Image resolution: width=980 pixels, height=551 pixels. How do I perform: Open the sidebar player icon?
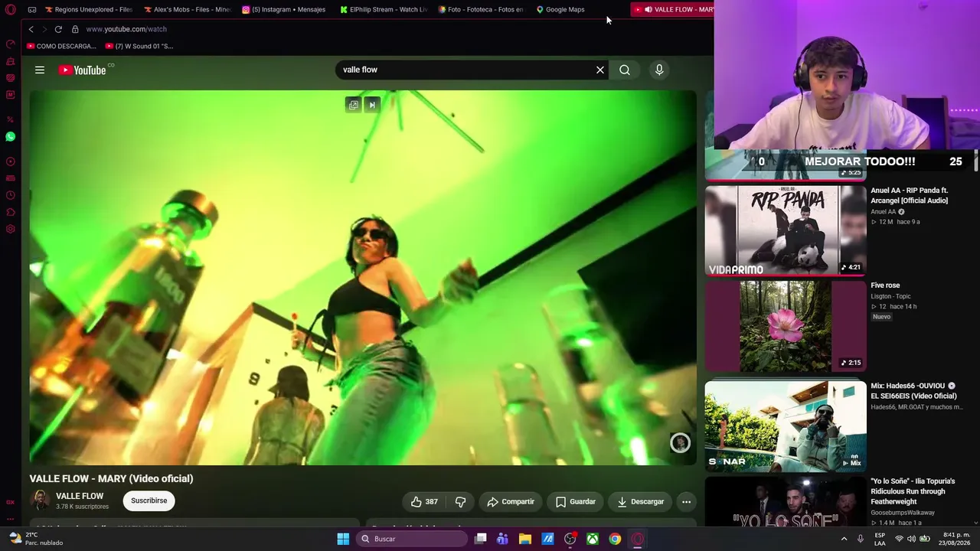pos(10,161)
